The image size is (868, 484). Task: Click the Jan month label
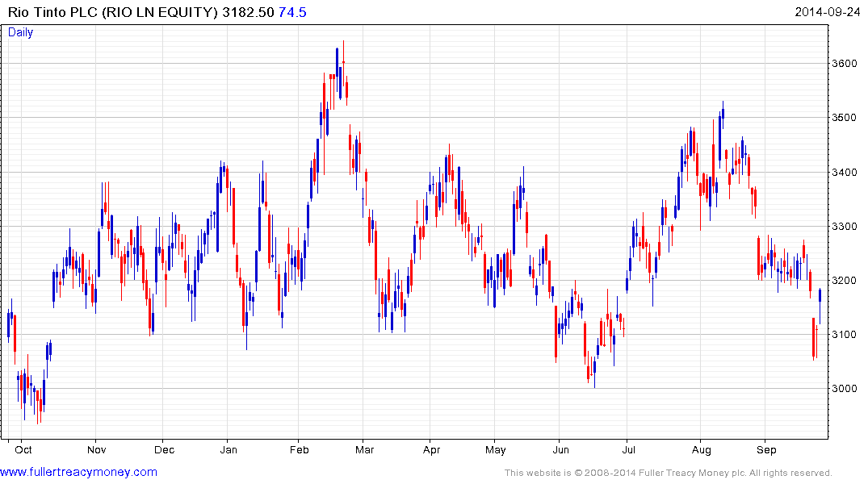click(229, 449)
